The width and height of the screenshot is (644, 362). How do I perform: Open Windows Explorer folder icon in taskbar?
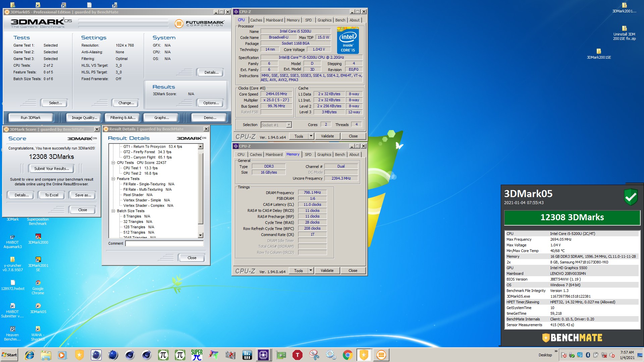coord(46,355)
